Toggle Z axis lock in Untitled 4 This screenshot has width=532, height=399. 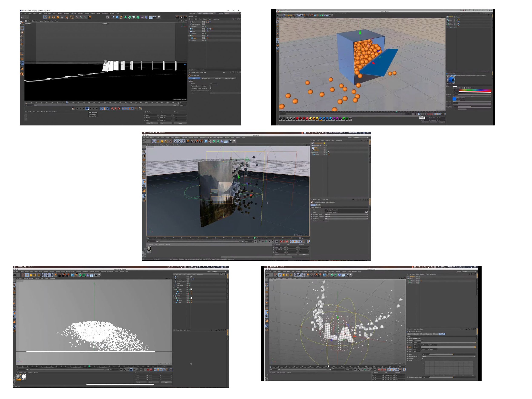click(x=183, y=141)
